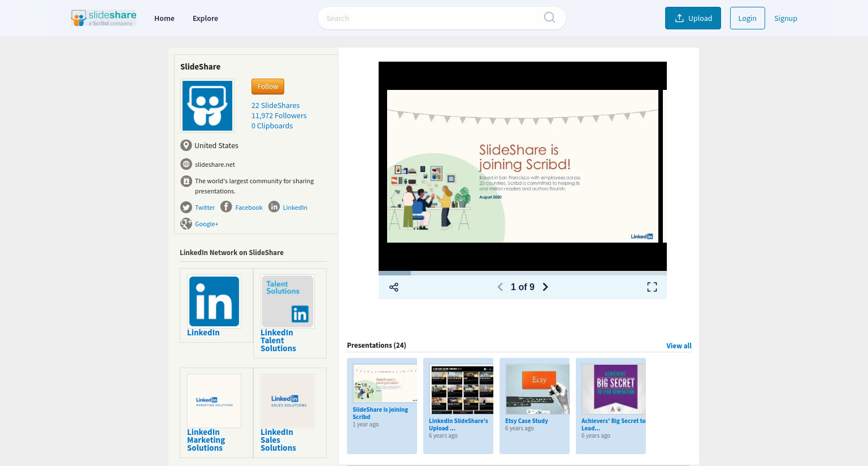
Task: Click the upload icon in the Upload button
Action: click(679, 18)
